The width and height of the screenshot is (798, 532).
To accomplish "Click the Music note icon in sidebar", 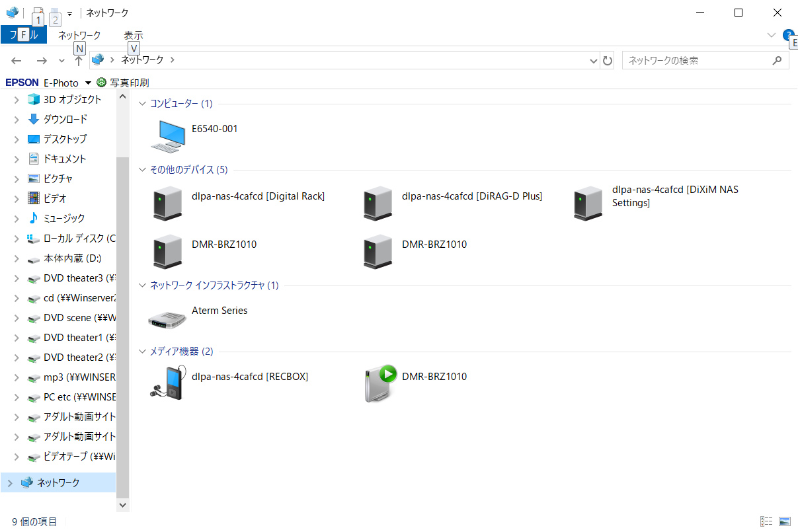I will [x=34, y=218].
